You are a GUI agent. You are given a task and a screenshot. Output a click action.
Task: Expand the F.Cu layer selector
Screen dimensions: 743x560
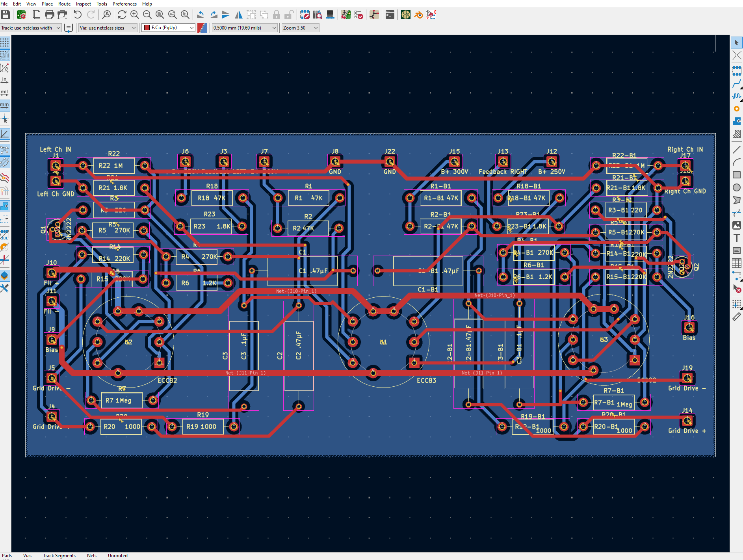tap(168, 28)
